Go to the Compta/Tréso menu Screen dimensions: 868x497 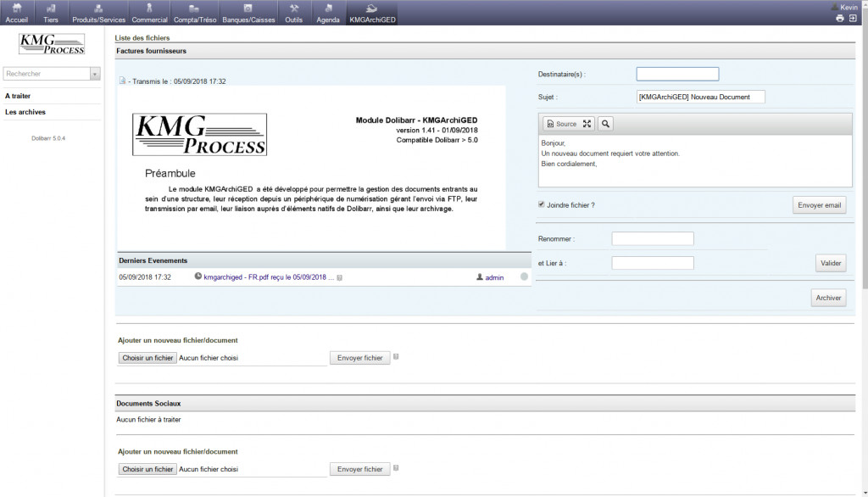[x=195, y=13]
